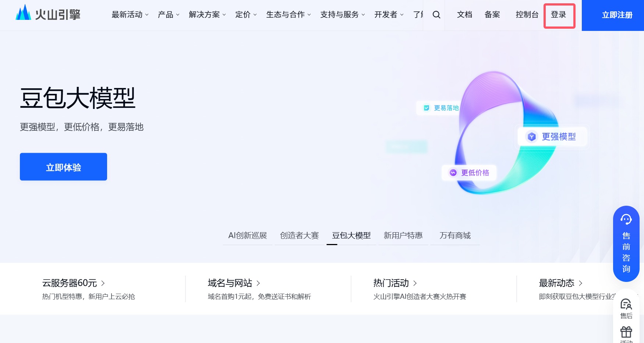The height and width of the screenshot is (343, 644).
Task: Expand the 定价 menu
Action: click(x=246, y=15)
